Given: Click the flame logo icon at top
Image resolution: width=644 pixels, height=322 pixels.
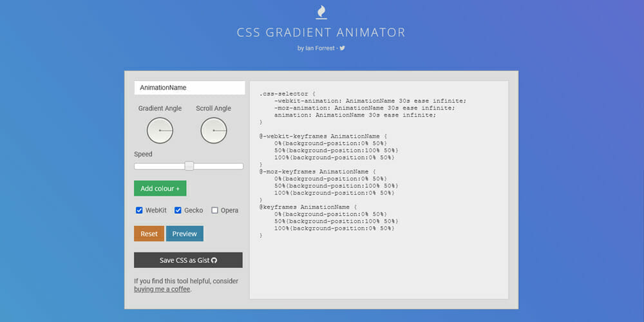Looking at the screenshot, I should click(321, 12).
